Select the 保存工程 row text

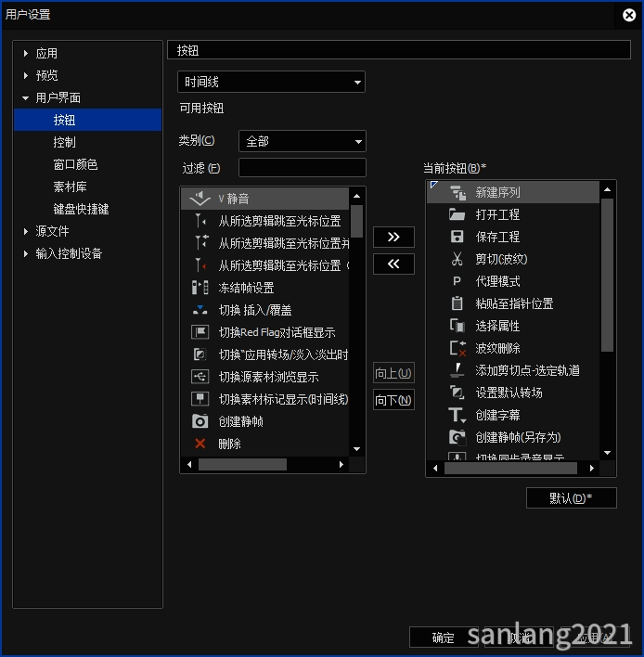[497, 237]
